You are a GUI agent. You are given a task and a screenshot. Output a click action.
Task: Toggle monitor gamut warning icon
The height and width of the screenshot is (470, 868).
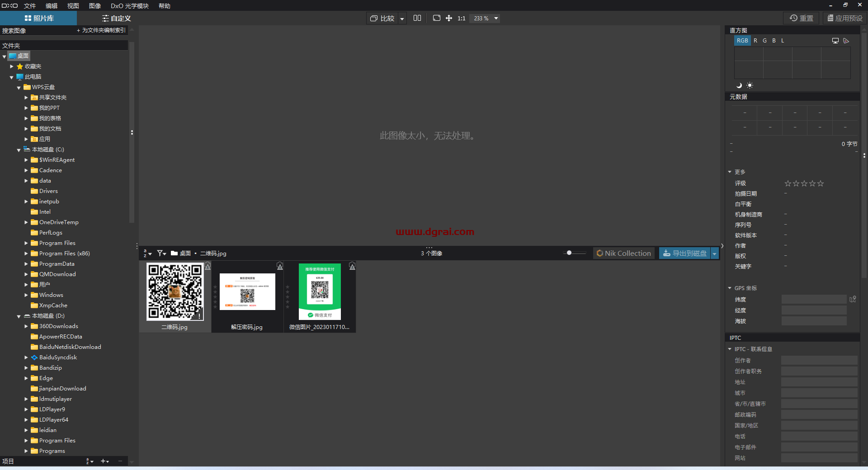pyautogui.click(x=835, y=41)
